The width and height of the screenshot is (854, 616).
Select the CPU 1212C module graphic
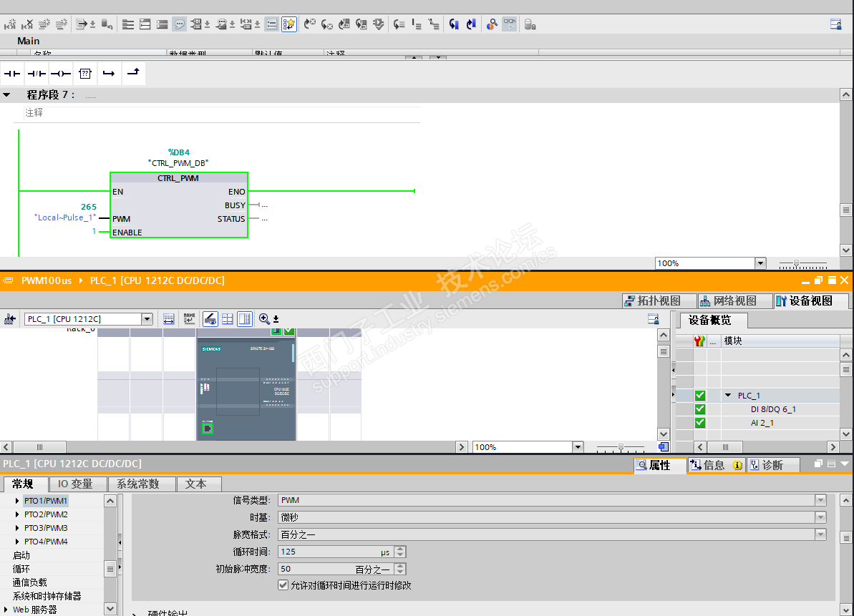click(246, 388)
